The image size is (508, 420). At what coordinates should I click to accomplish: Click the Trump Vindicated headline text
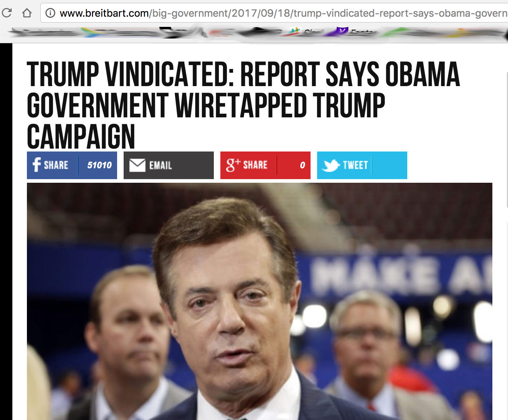(243, 105)
